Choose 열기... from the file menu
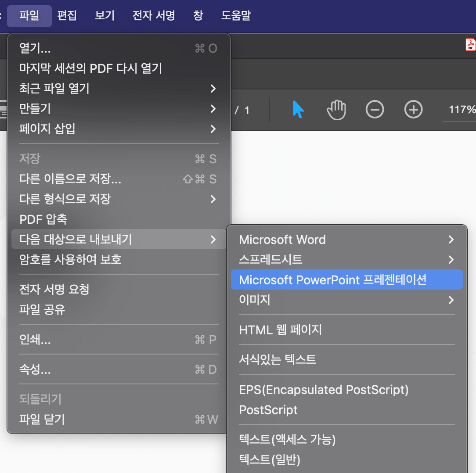This screenshot has height=473, width=476. coord(119,48)
